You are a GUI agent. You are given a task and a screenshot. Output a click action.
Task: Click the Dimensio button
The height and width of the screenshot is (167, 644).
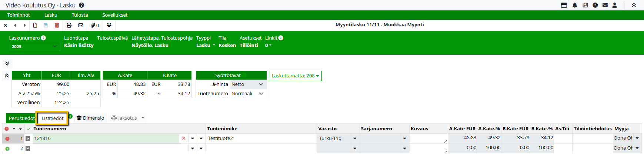coord(90,118)
